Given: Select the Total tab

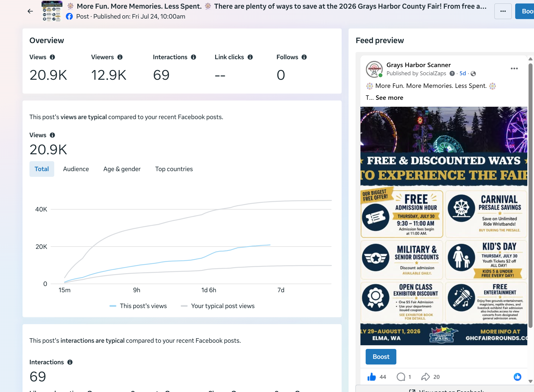Looking at the screenshot, I should click(42, 169).
